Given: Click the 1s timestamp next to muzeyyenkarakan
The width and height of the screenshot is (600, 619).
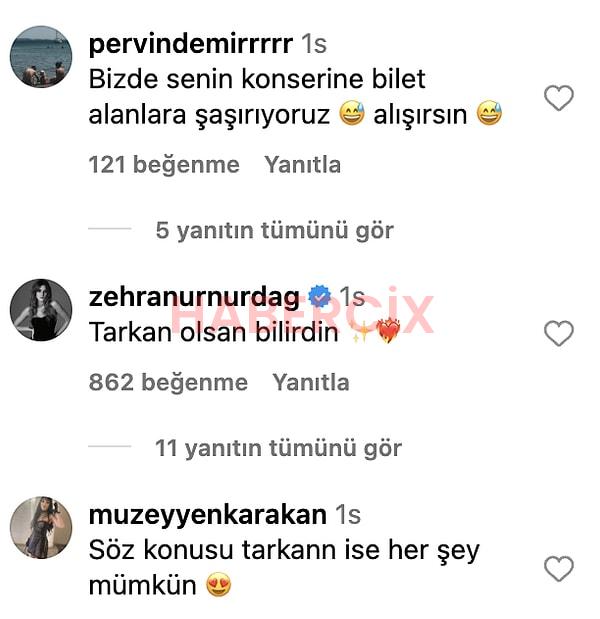Looking at the screenshot, I should [348, 515].
